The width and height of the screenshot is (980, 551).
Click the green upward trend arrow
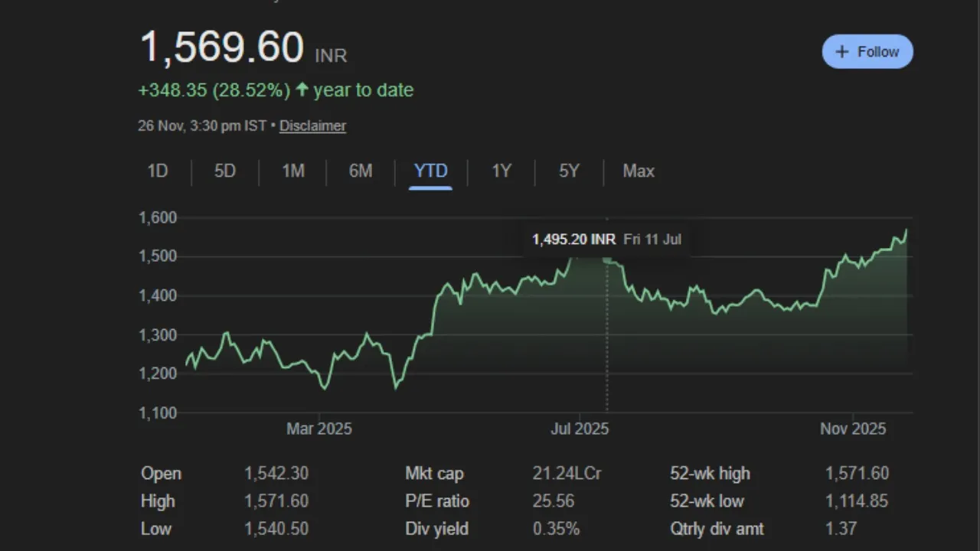tap(302, 90)
